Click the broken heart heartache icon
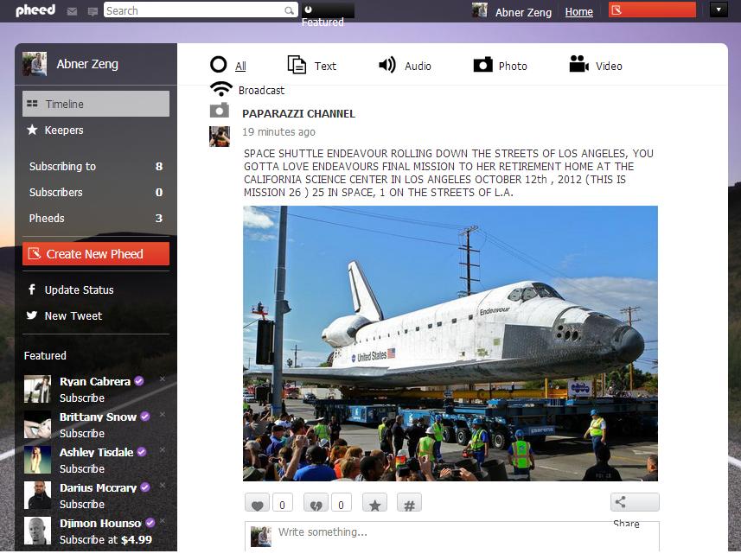This screenshot has height=560, width=741. click(316, 504)
